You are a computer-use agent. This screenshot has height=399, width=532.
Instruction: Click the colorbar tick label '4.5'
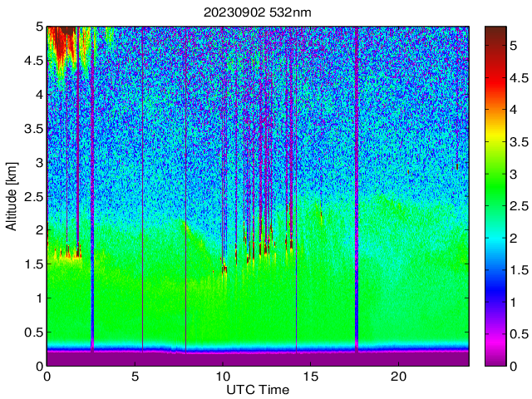[520, 77]
